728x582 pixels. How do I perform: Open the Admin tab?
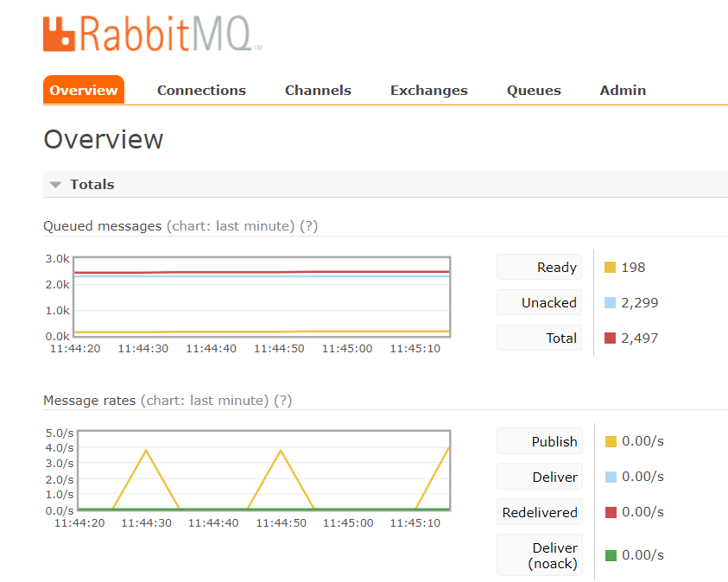623,90
